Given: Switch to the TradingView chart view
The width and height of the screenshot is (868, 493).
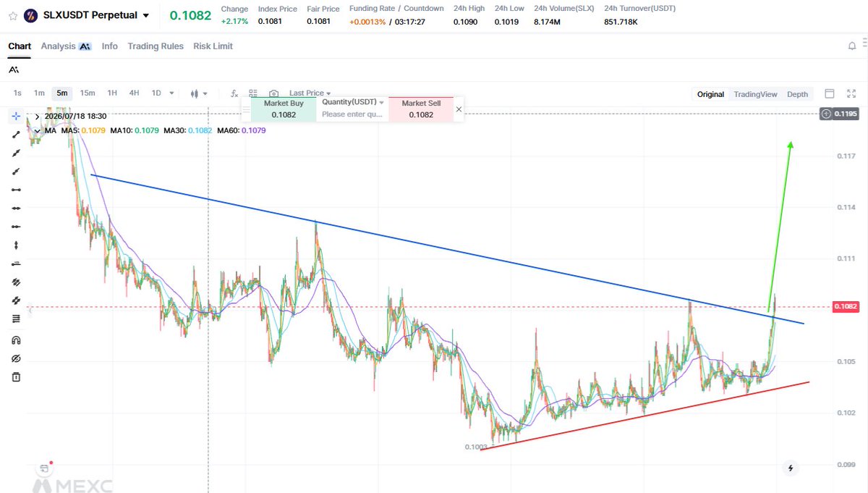Looking at the screenshot, I should [x=755, y=94].
